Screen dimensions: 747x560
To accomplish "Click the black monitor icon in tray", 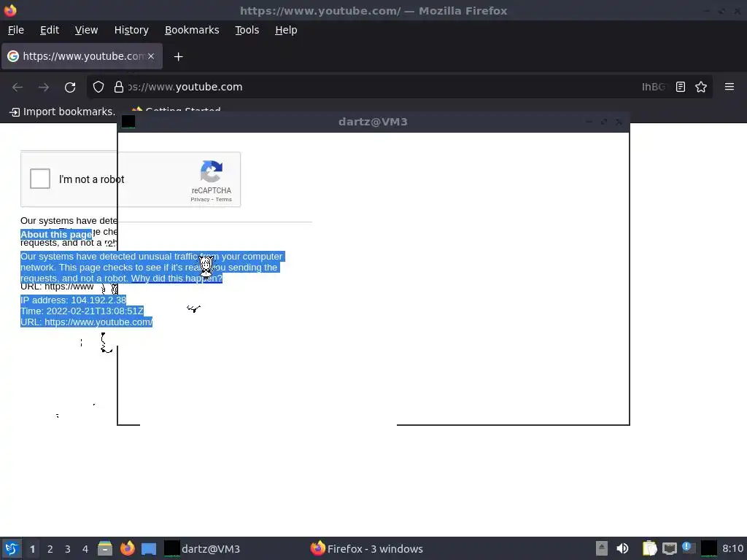I will (708, 548).
